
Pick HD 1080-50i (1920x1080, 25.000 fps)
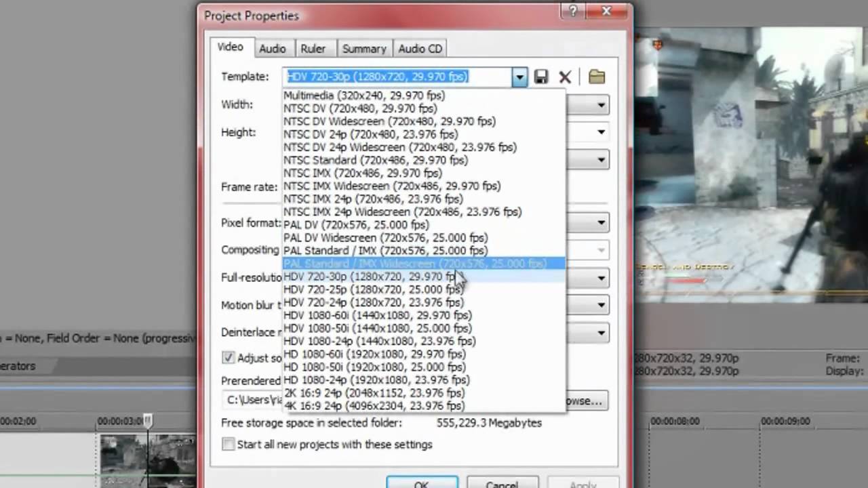point(423,367)
